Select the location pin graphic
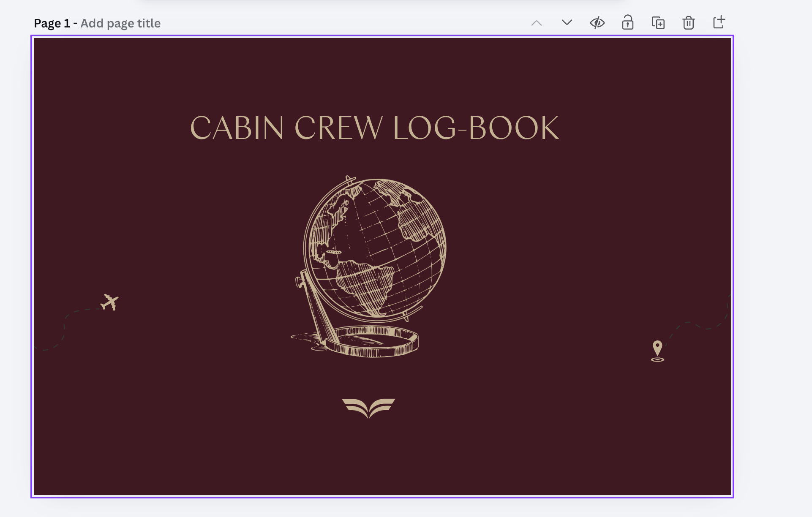 [x=657, y=351]
